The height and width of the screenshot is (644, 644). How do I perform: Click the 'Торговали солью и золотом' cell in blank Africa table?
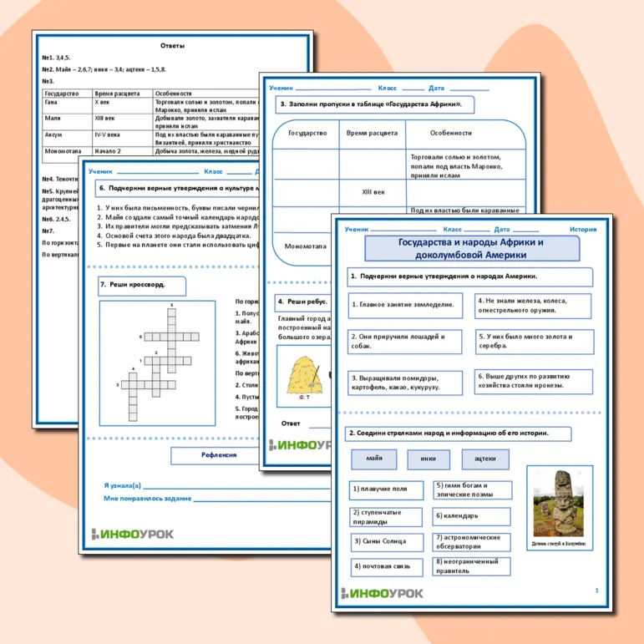click(466, 165)
